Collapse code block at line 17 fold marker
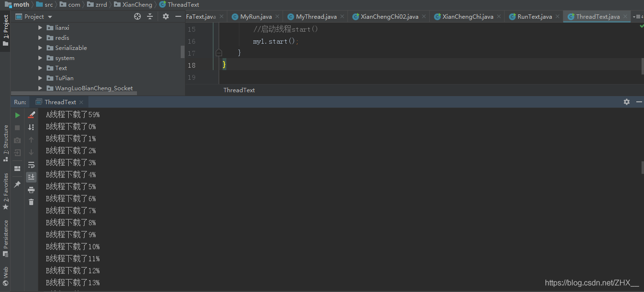Screen dimensions: 644x292 (x=219, y=53)
